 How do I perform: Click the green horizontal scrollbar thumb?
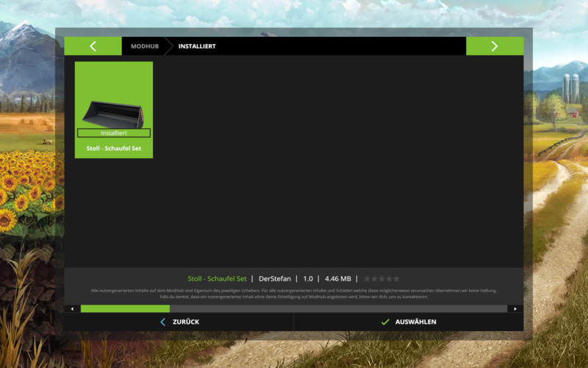click(125, 308)
